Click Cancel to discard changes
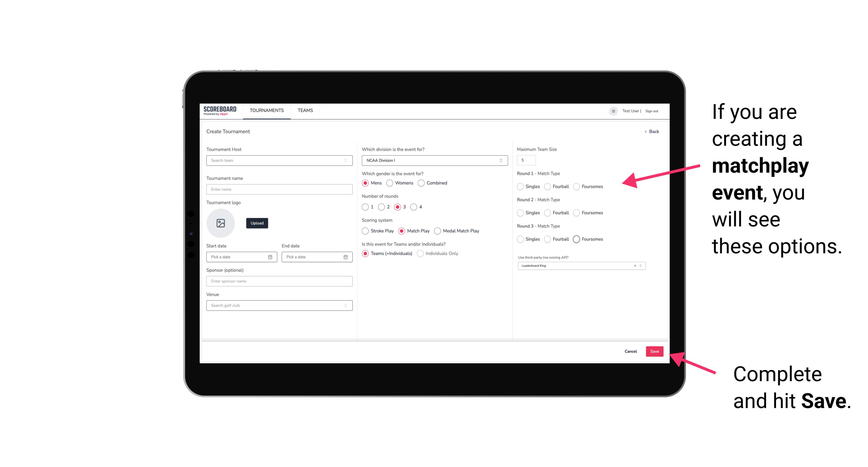This screenshot has width=868, height=467. (631, 351)
